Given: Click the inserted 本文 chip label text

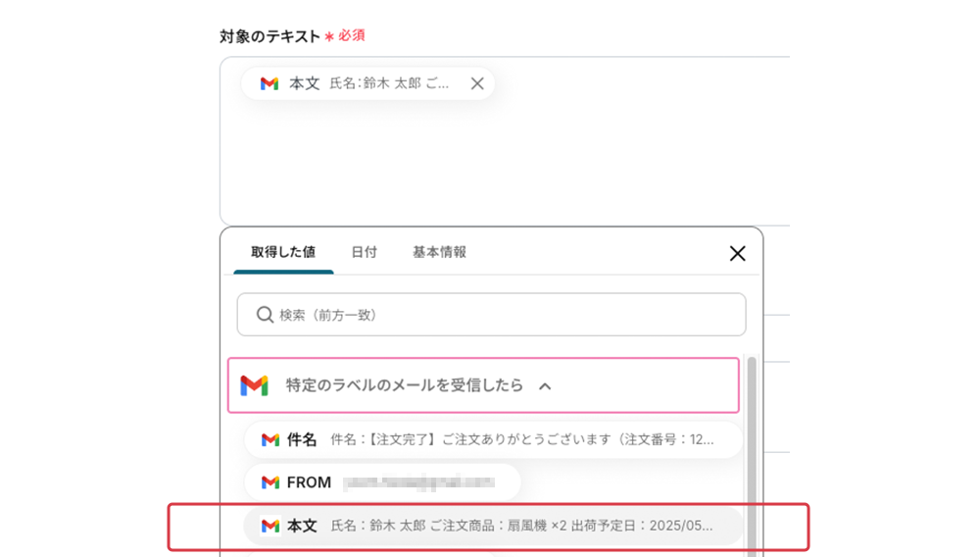Looking at the screenshot, I should click(x=305, y=84).
